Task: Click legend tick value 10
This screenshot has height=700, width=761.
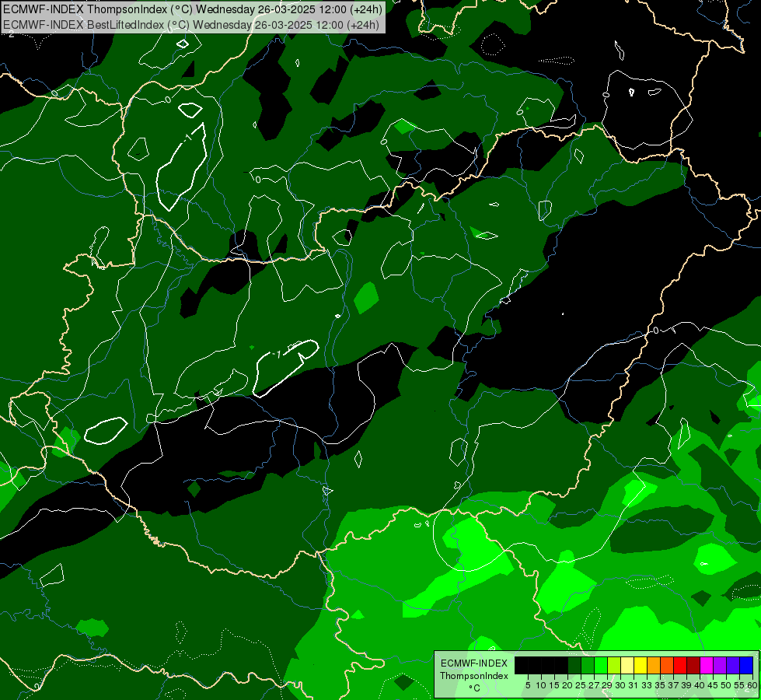Action: coord(541,685)
